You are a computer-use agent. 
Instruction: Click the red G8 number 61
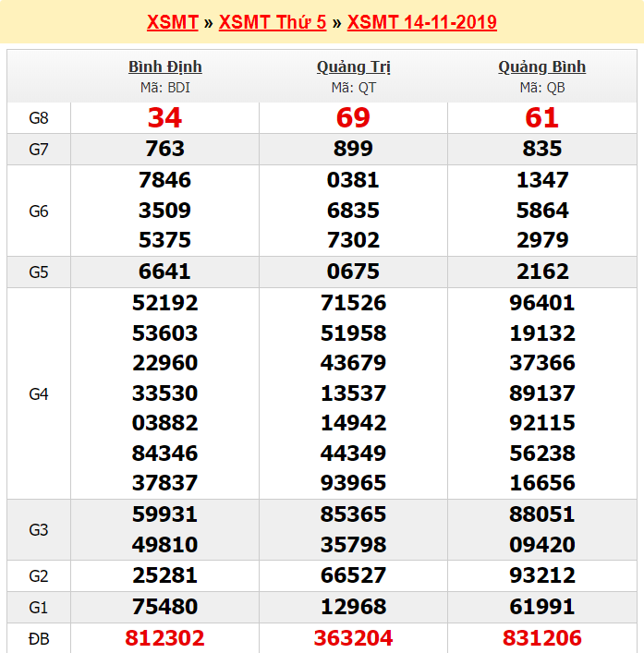(x=542, y=117)
